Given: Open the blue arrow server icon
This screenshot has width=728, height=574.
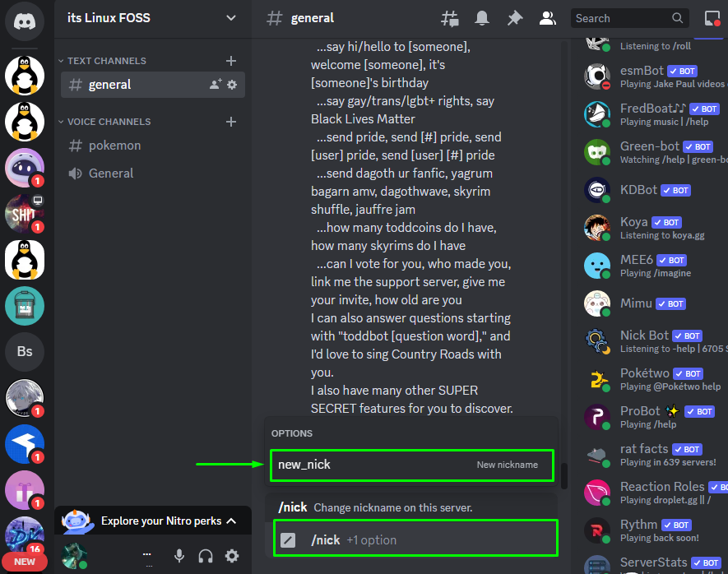Looking at the screenshot, I should pyautogui.click(x=25, y=444).
